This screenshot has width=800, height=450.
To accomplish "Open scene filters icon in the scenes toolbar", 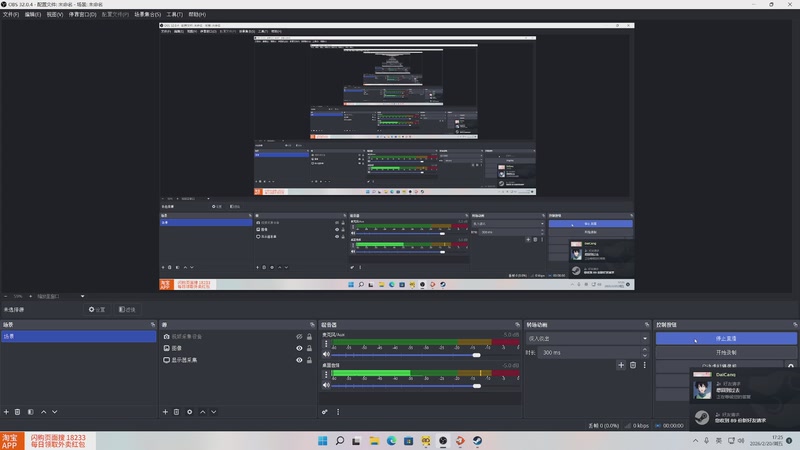I will coord(30,412).
